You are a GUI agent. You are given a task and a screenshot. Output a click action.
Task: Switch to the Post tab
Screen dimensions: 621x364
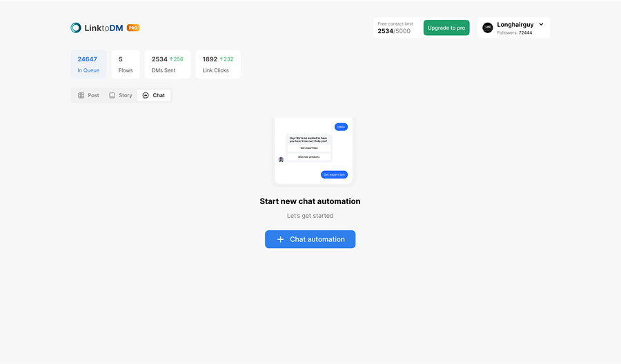point(88,95)
